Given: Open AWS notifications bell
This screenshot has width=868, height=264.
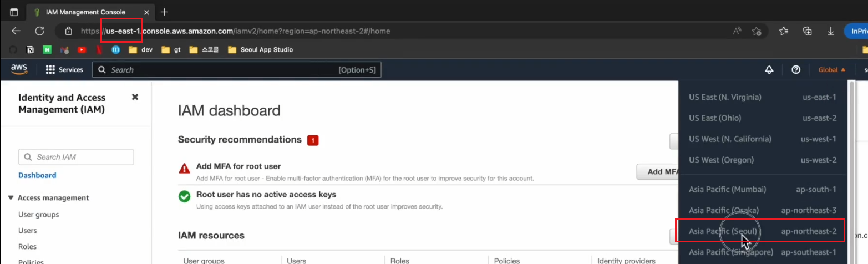Looking at the screenshot, I should tap(769, 70).
